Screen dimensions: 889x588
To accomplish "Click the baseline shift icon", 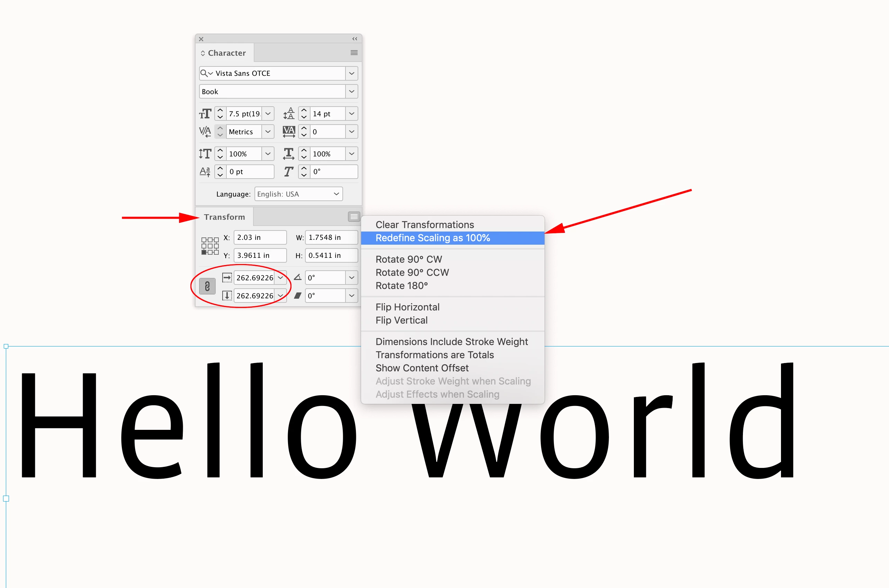I will click(205, 172).
